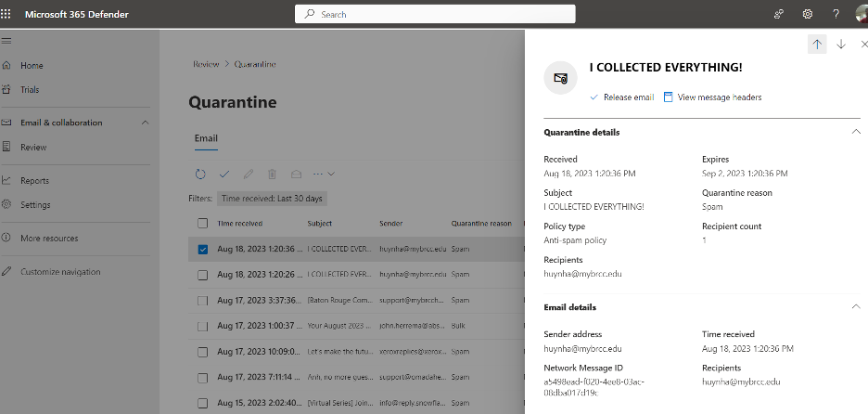
Task: Open the Help question mark icon
Action: coord(836,14)
